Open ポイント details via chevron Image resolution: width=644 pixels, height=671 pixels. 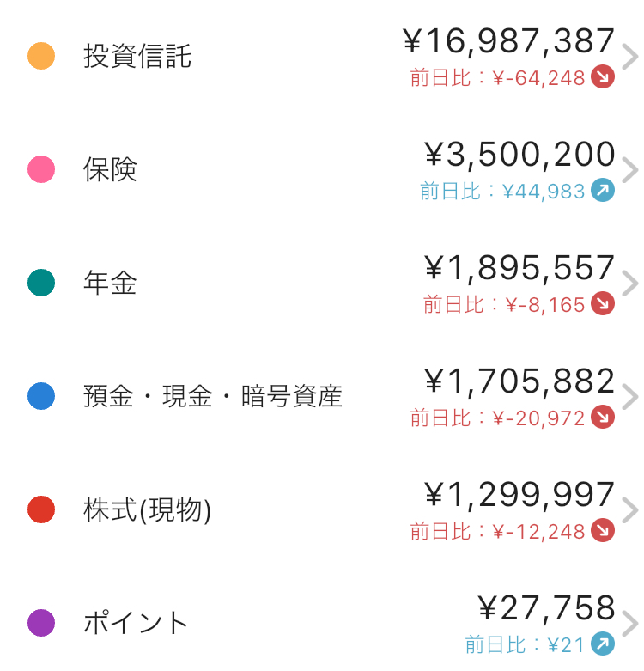pos(630,623)
